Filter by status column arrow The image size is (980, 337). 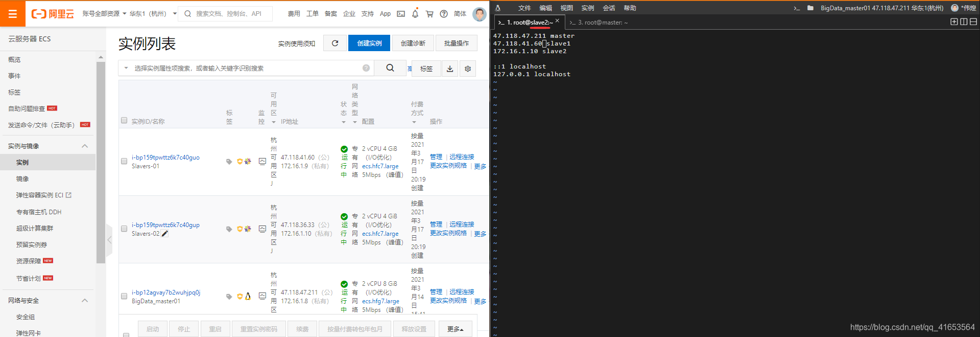(x=343, y=122)
